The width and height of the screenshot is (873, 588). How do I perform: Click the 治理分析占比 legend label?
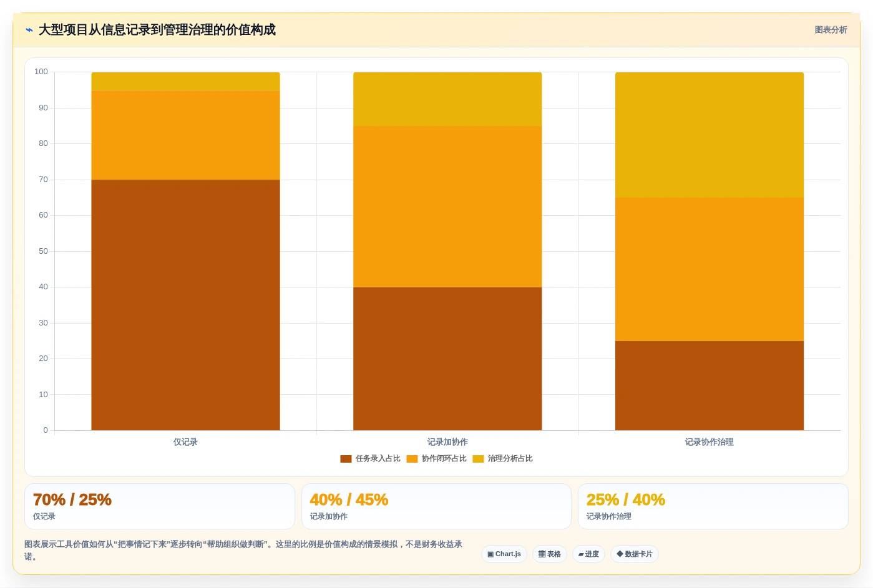pyautogui.click(x=510, y=459)
